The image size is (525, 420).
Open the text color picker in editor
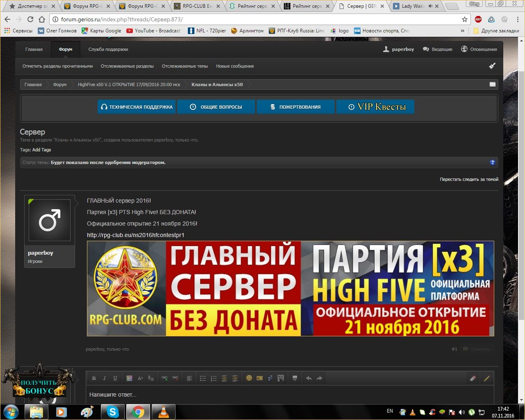[x=129, y=378]
